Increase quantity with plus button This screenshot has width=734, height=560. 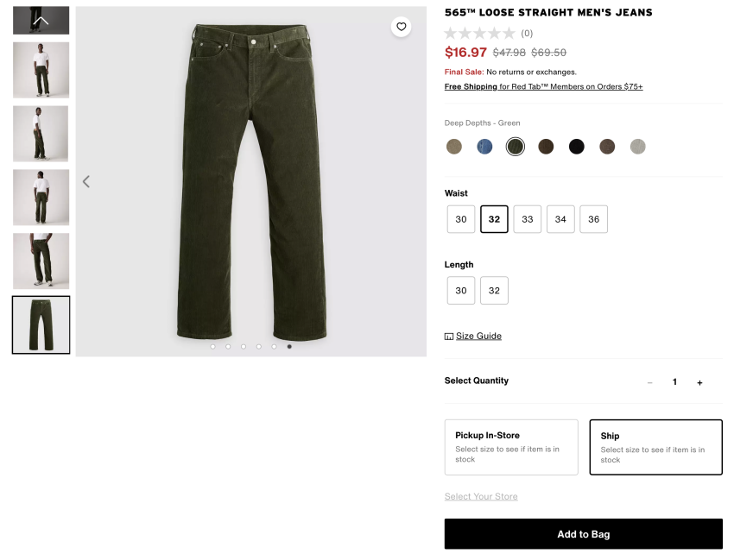point(699,382)
